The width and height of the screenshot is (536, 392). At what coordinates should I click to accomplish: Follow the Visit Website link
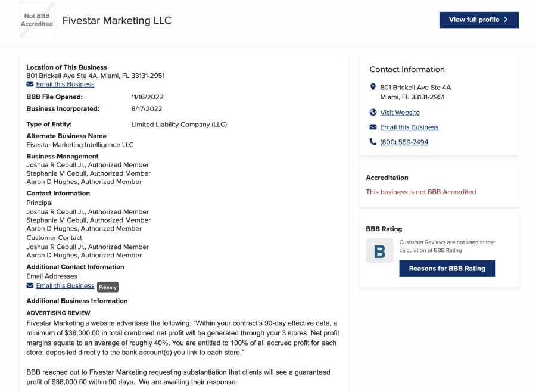coord(400,113)
